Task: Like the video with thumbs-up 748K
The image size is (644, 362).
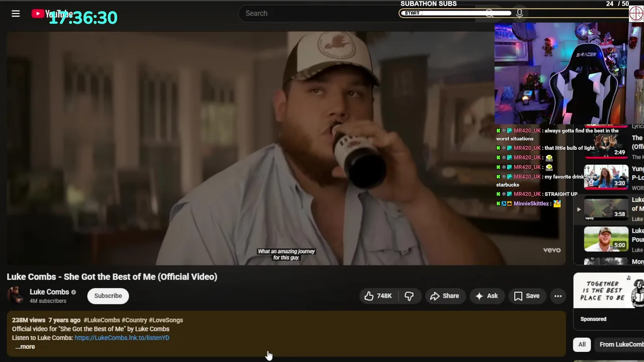Action: (x=378, y=296)
